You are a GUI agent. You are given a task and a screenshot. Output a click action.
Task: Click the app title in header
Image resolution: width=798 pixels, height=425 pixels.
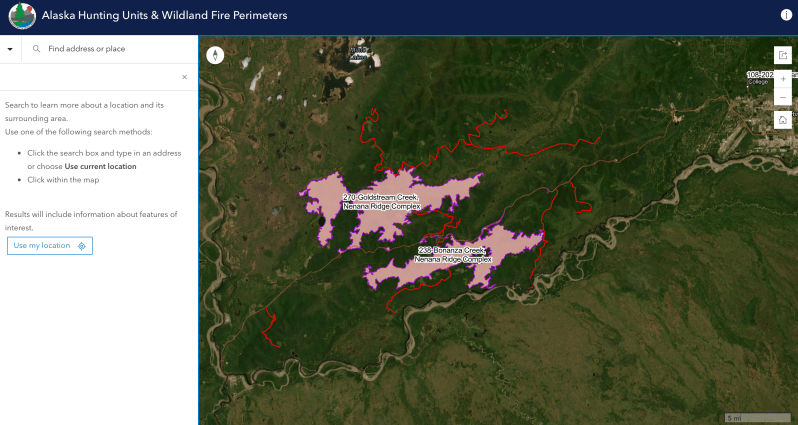point(164,17)
